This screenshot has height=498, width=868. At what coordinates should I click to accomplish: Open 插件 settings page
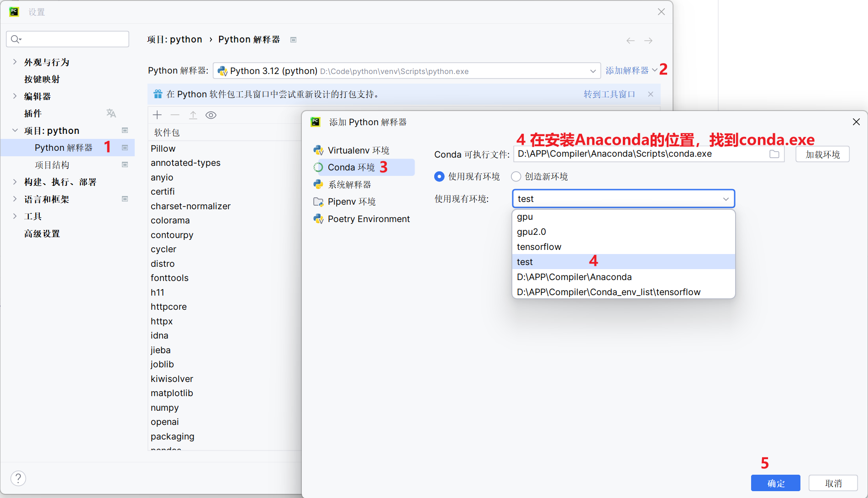pos(33,113)
